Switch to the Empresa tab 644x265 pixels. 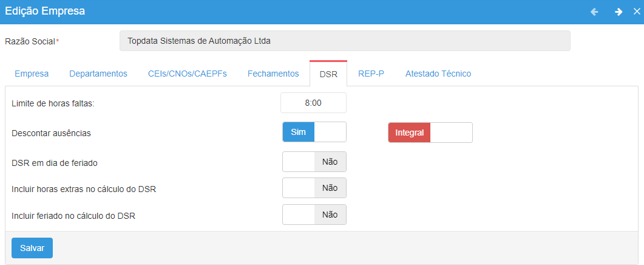tap(32, 74)
